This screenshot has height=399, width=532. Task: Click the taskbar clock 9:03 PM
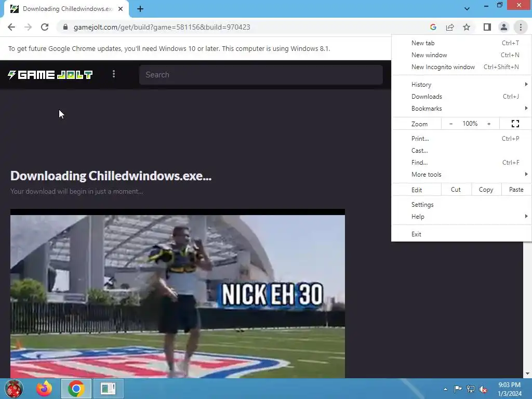pyautogui.click(x=509, y=385)
